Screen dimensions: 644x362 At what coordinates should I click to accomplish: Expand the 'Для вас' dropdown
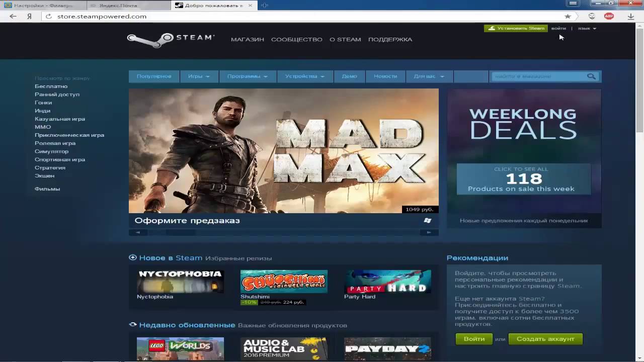pos(429,76)
